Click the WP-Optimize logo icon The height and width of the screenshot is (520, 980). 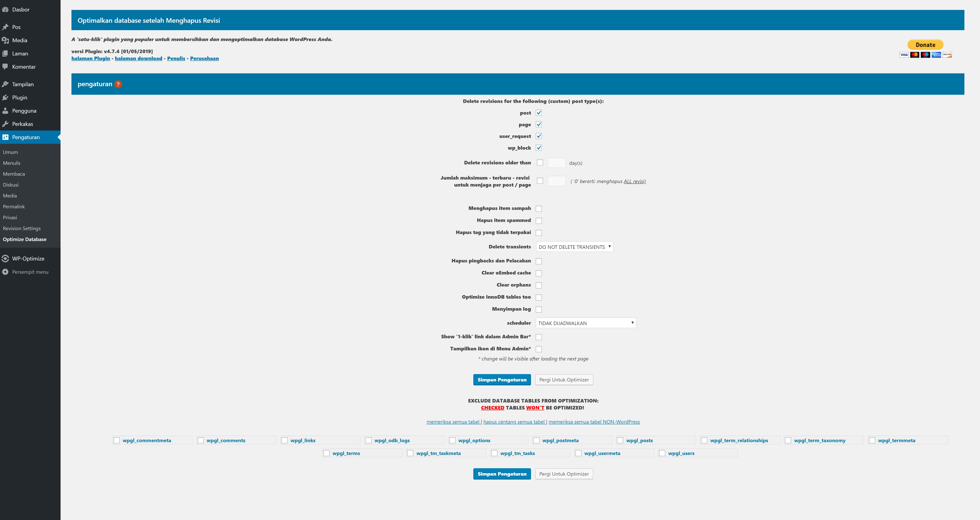tap(5, 259)
